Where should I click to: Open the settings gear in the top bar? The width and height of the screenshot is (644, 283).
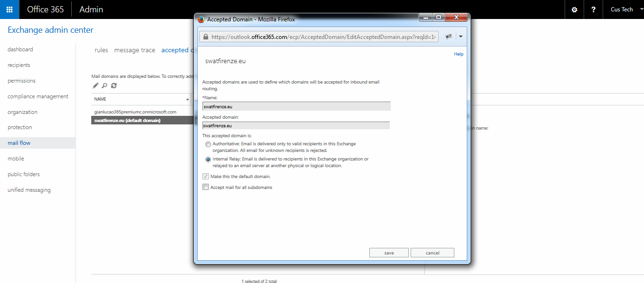(575, 9)
